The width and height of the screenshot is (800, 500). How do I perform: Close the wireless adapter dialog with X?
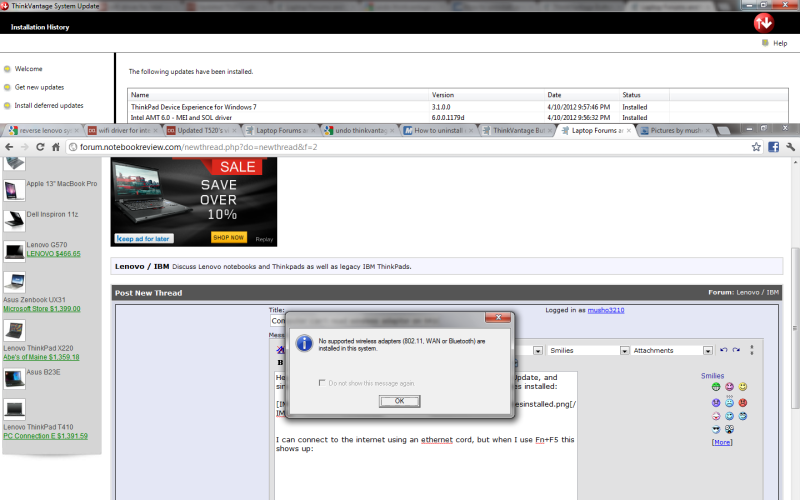pos(498,317)
